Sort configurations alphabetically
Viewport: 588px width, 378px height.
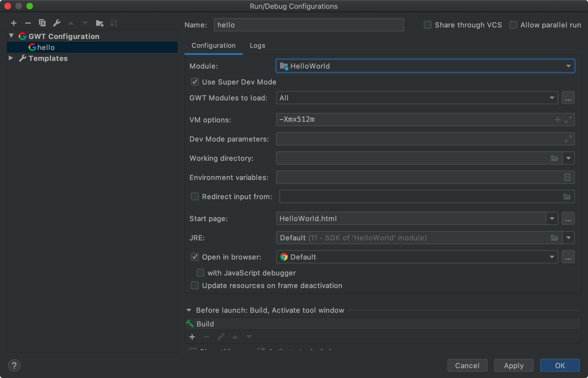click(114, 23)
